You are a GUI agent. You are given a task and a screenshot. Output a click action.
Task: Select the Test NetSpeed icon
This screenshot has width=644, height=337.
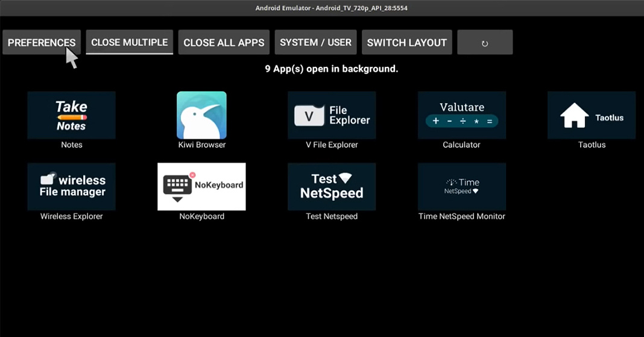332,187
